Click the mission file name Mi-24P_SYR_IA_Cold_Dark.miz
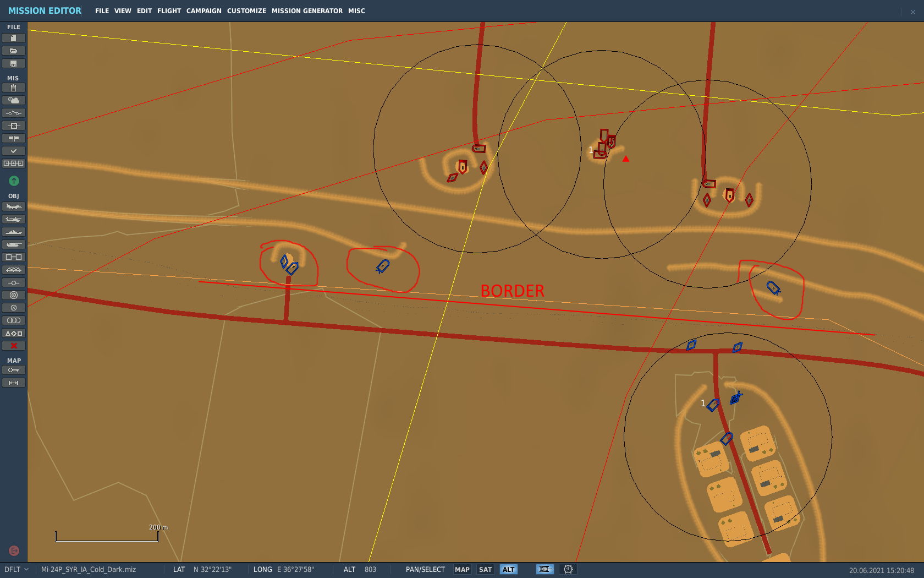The width and height of the screenshot is (924, 578). coord(89,570)
